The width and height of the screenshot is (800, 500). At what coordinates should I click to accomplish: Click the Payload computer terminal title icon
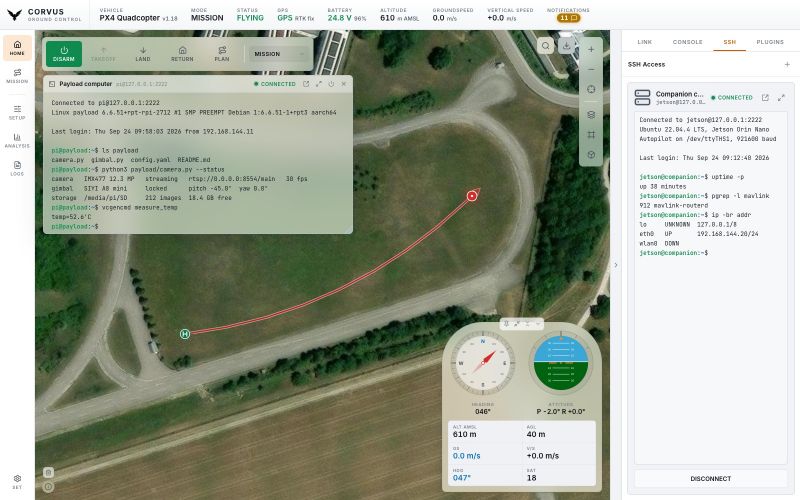pos(52,84)
